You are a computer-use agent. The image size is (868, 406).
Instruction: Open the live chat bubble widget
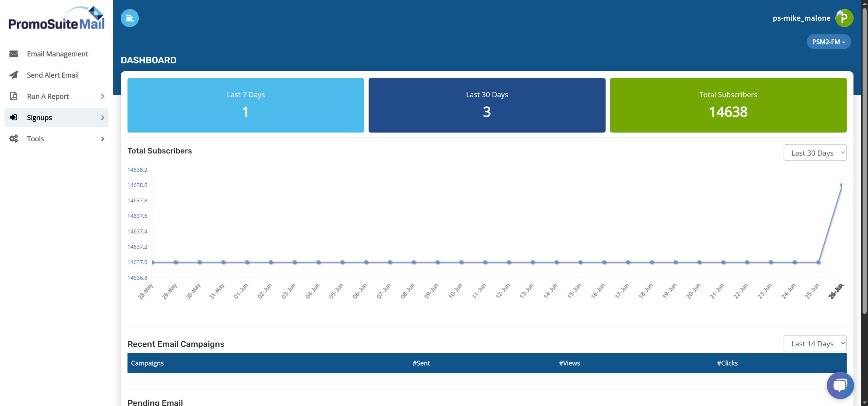(x=840, y=385)
